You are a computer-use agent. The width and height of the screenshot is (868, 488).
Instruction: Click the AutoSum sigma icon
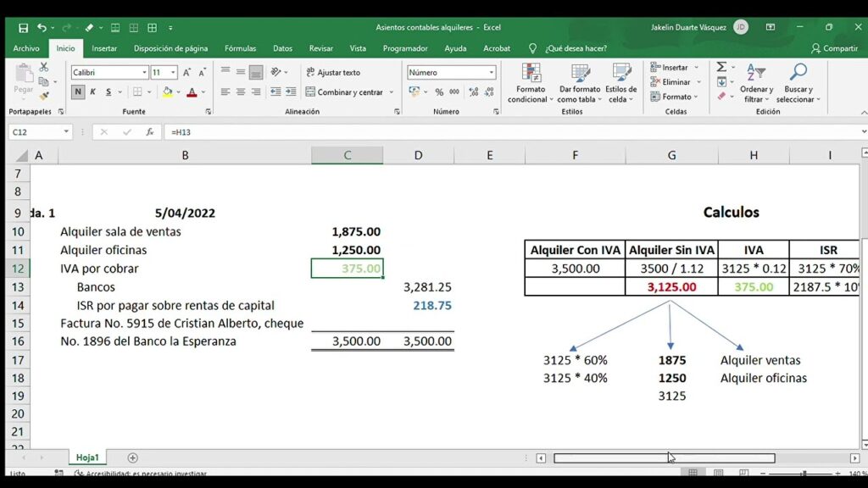pyautogui.click(x=721, y=67)
